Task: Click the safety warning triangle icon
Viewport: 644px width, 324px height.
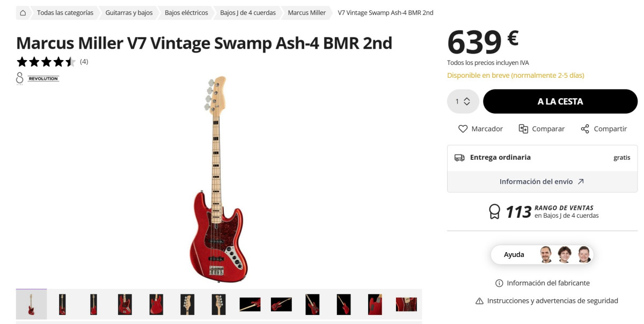Action: [x=480, y=301]
